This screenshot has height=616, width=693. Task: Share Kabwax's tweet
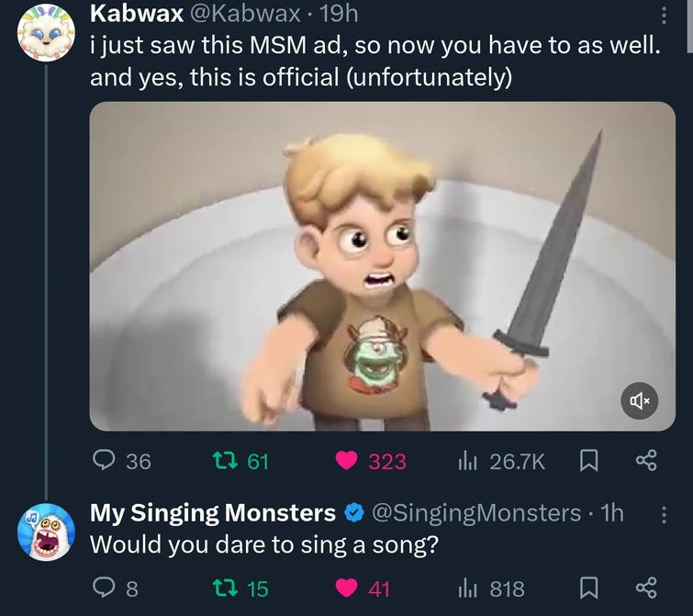[646, 461]
